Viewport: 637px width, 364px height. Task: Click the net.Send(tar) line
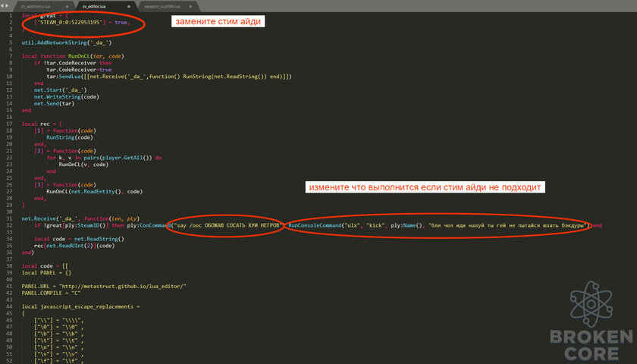point(54,104)
